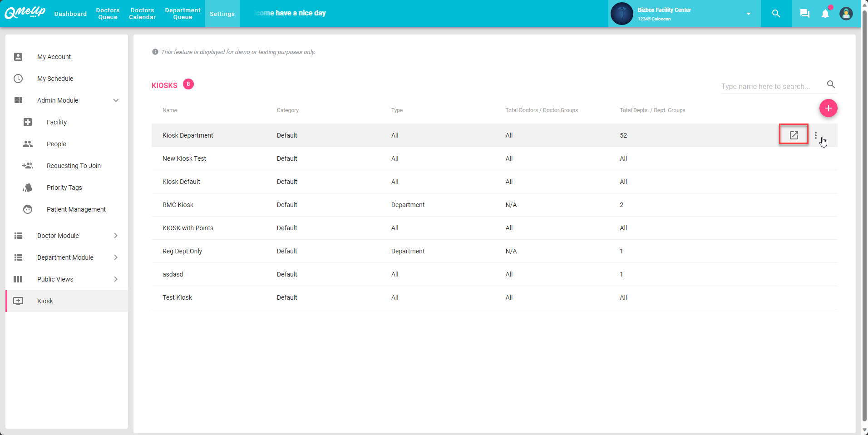
Task: Click the pink plus button to add a kiosk
Action: (x=828, y=108)
